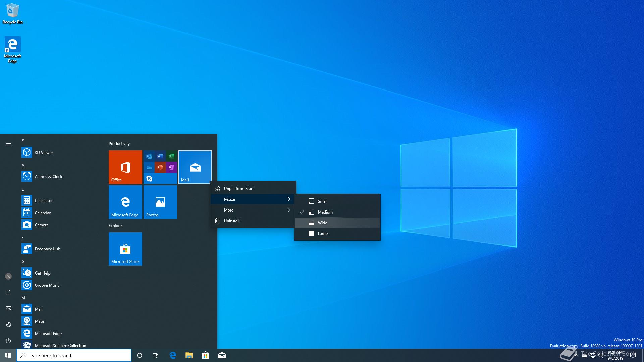Screen dimensions: 644x362
Task: Expand the Resize submenu
Action: pyautogui.click(x=253, y=199)
